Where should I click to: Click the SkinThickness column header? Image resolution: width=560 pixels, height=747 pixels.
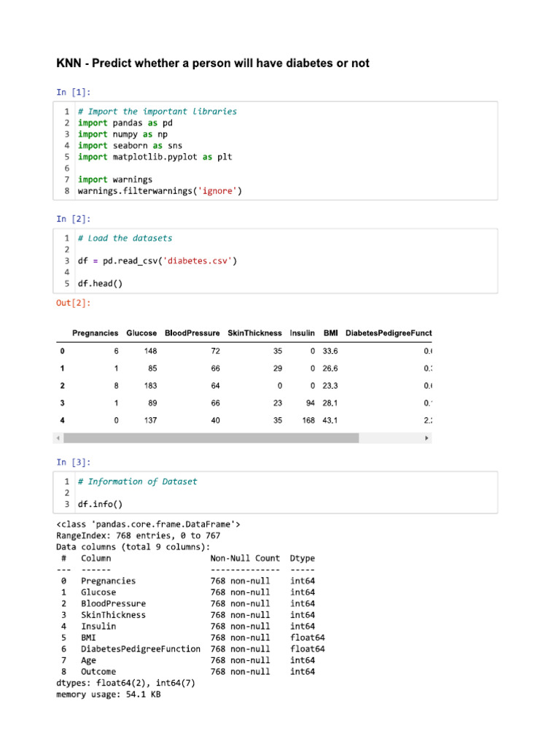(x=254, y=333)
